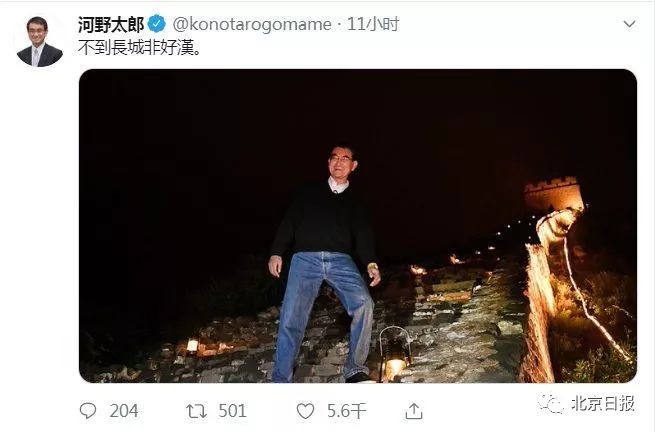Click the blue verified badge beside 河野太郎
This screenshot has height=432, width=655.
pyautogui.click(x=157, y=24)
